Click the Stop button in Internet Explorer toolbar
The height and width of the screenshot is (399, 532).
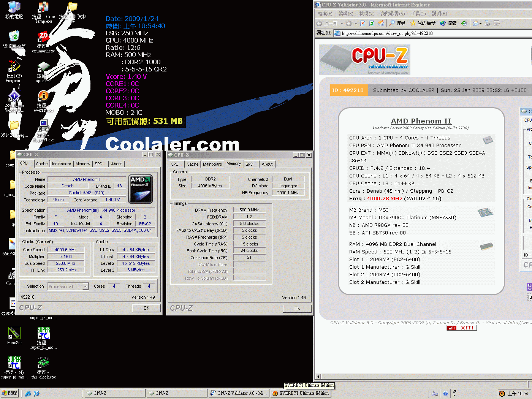coord(363,23)
